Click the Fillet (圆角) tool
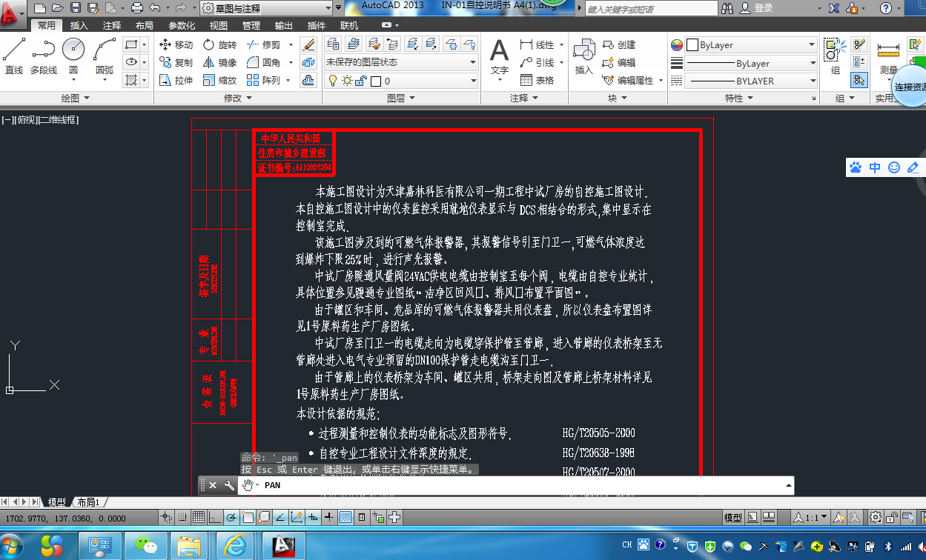The height and width of the screenshot is (560, 926). tap(264, 62)
